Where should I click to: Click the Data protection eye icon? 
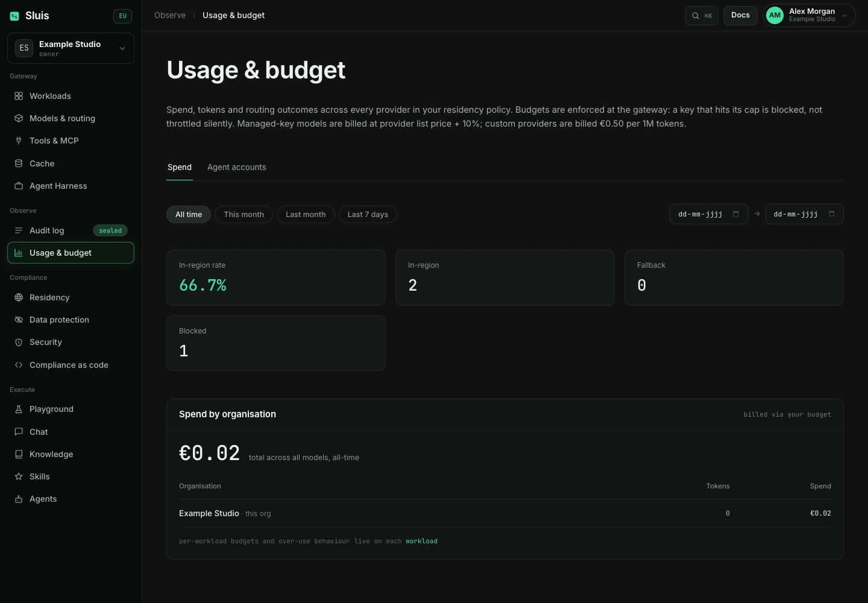click(x=19, y=320)
